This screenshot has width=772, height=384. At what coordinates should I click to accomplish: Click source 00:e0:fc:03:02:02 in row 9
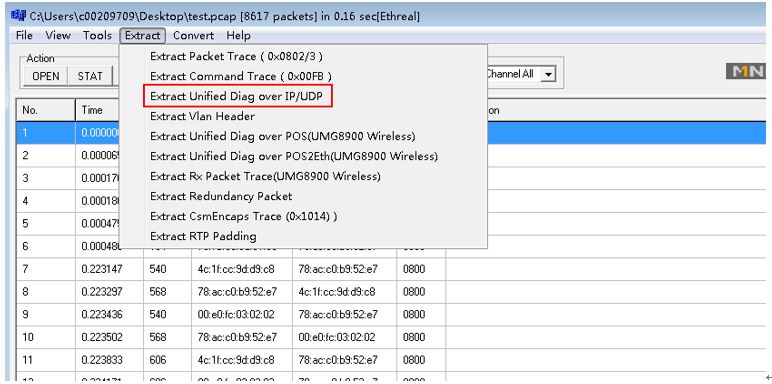click(x=236, y=315)
